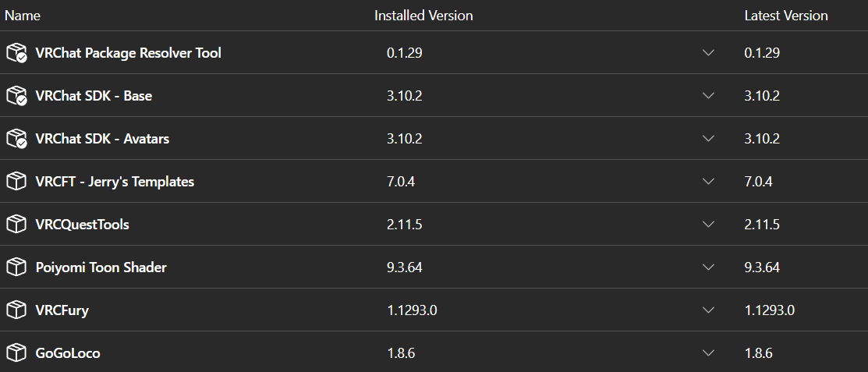
Task: Open version dropdown for VRChat Package Resolver Tool
Action: [x=708, y=53]
